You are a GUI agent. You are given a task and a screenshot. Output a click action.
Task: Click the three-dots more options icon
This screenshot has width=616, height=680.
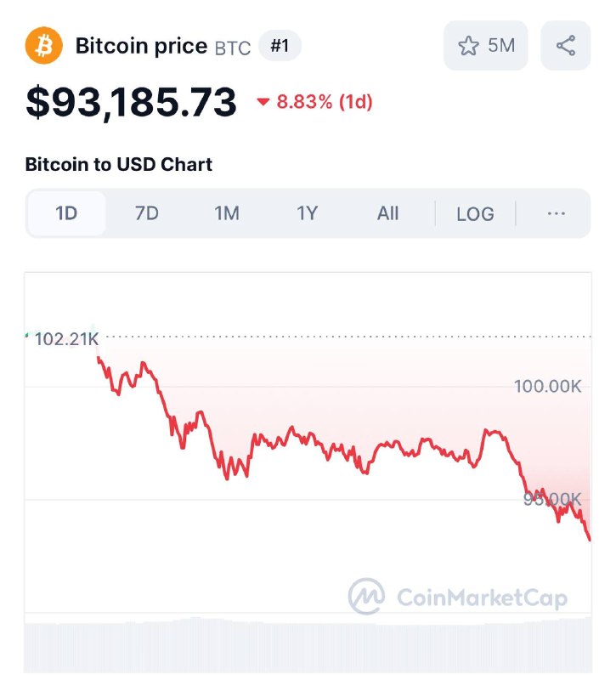(x=557, y=213)
